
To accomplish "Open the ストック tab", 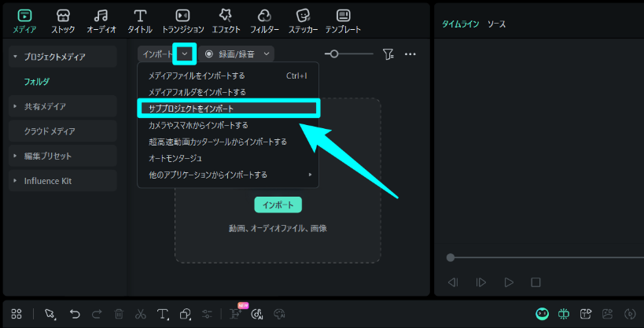I will 63,21.
